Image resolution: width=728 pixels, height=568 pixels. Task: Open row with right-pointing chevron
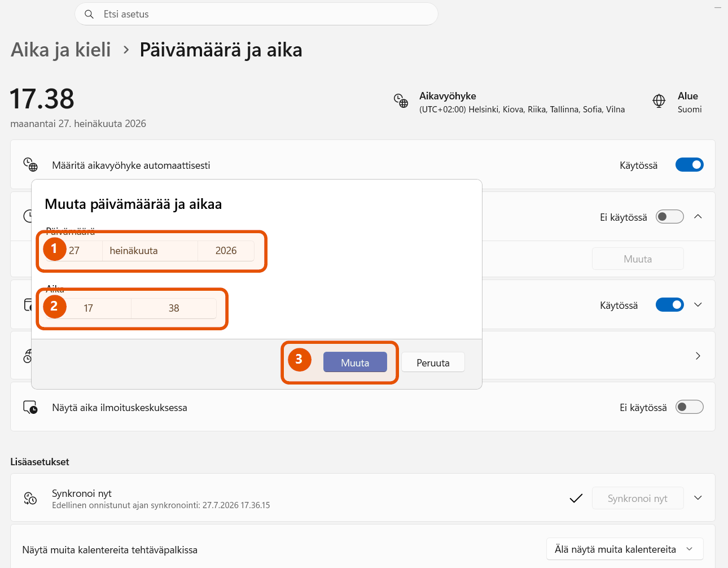click(x=698, y=356)
